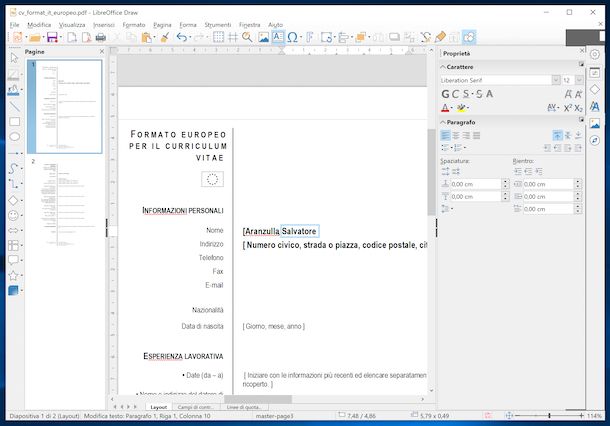
Task: Open the Fontwork text icon
Action: click(310, 37)
